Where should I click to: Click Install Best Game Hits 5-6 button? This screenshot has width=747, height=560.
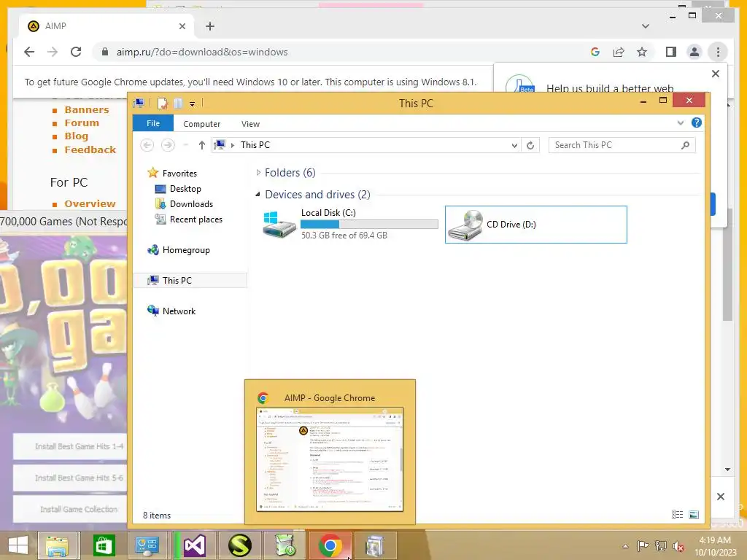point(71,478)
